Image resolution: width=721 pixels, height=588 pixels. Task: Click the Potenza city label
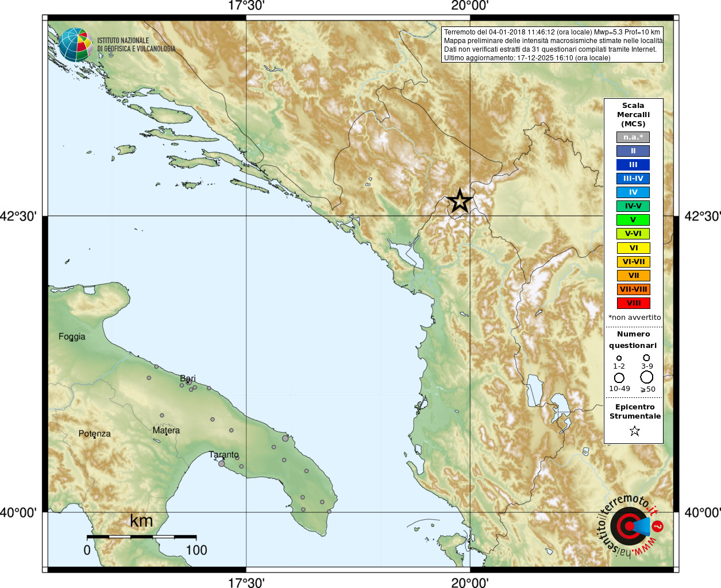(95, 434)
